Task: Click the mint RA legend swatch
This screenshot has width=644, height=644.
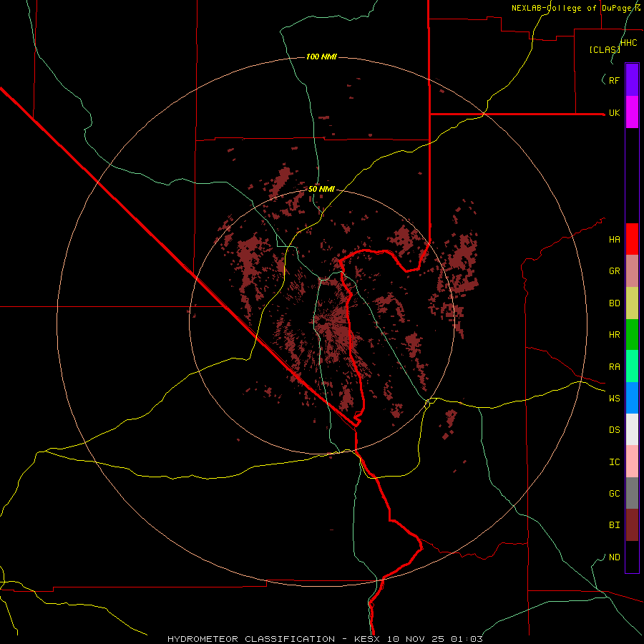Action: (632, 366)
